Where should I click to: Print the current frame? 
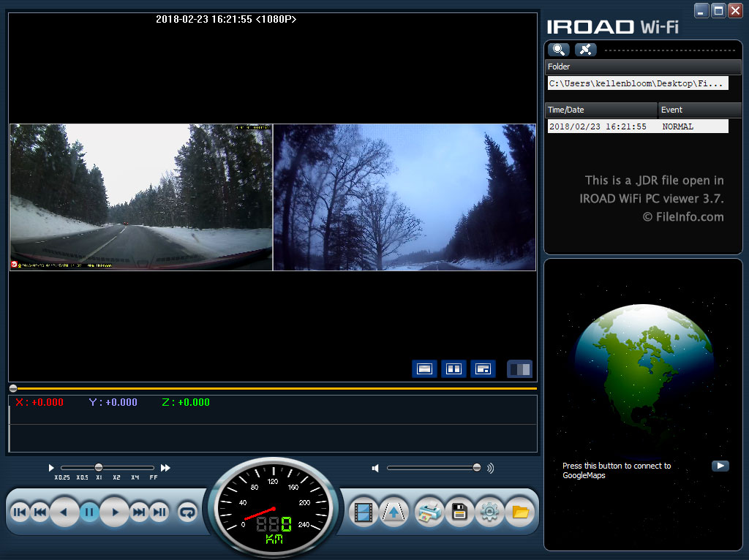429,512
